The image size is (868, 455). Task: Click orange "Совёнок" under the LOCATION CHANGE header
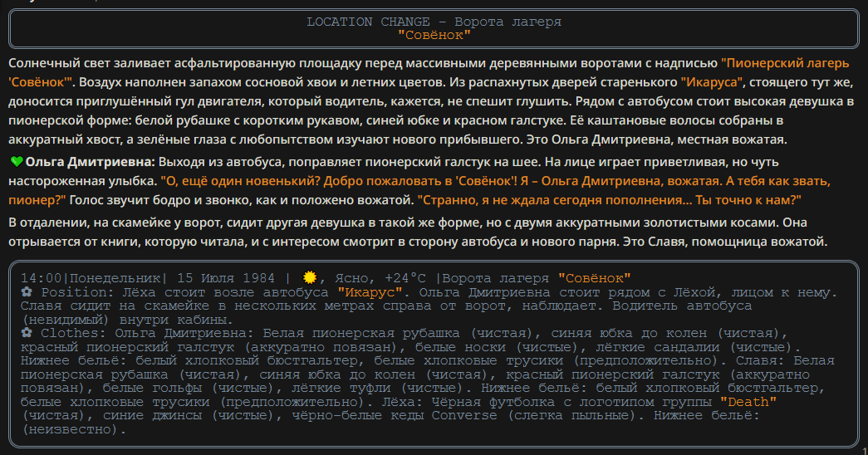[434, 36]
